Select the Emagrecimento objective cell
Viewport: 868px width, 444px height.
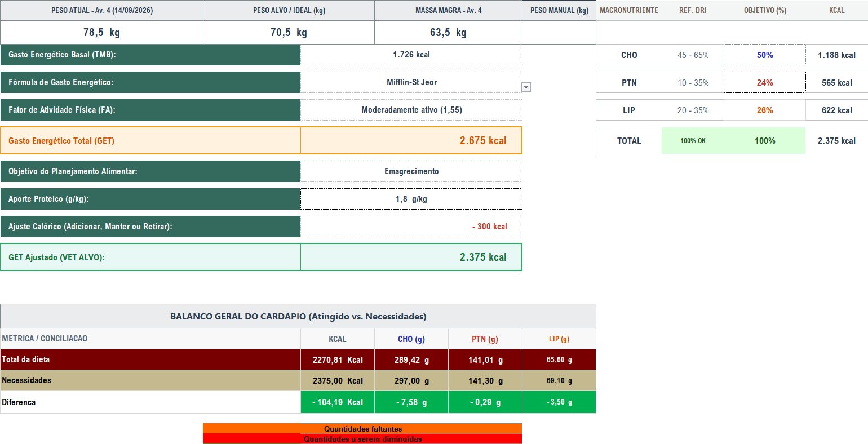click(x=411, y=171)
